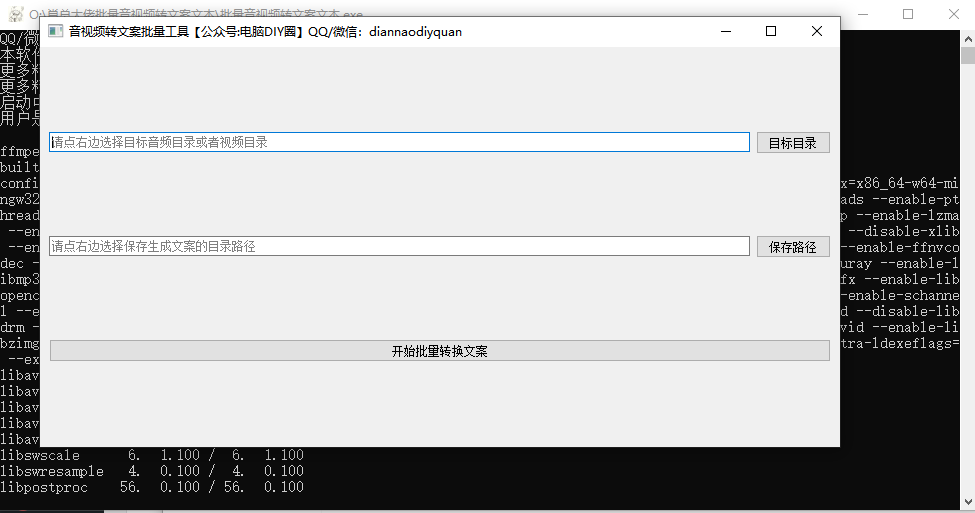Viewport: 975px width, 513px height.
Task: Click the libpostproc line in console
Action: pyautogui.click(x=152, y=488)
